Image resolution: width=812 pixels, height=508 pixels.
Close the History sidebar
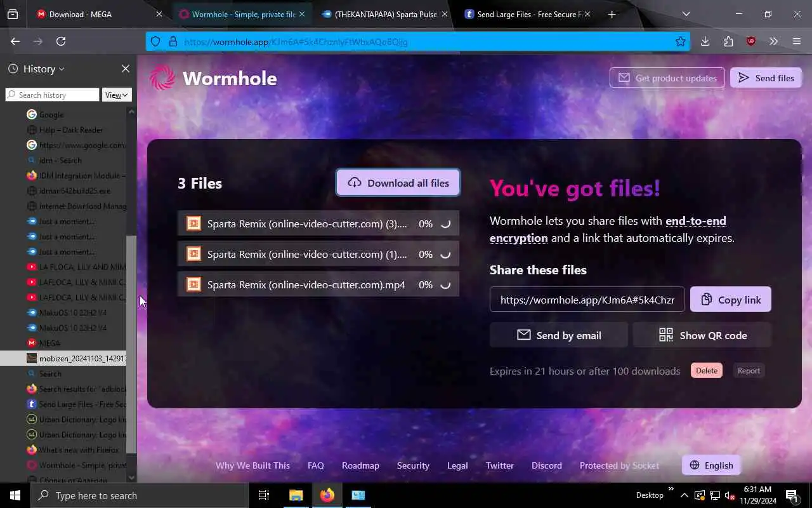(126, 69)
